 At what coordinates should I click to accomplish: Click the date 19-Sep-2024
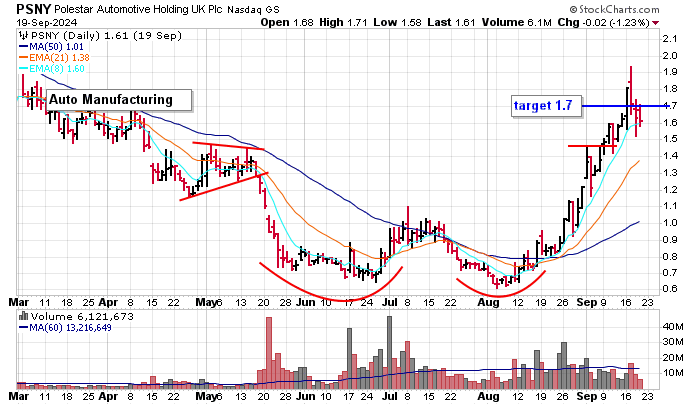[47, 23]
